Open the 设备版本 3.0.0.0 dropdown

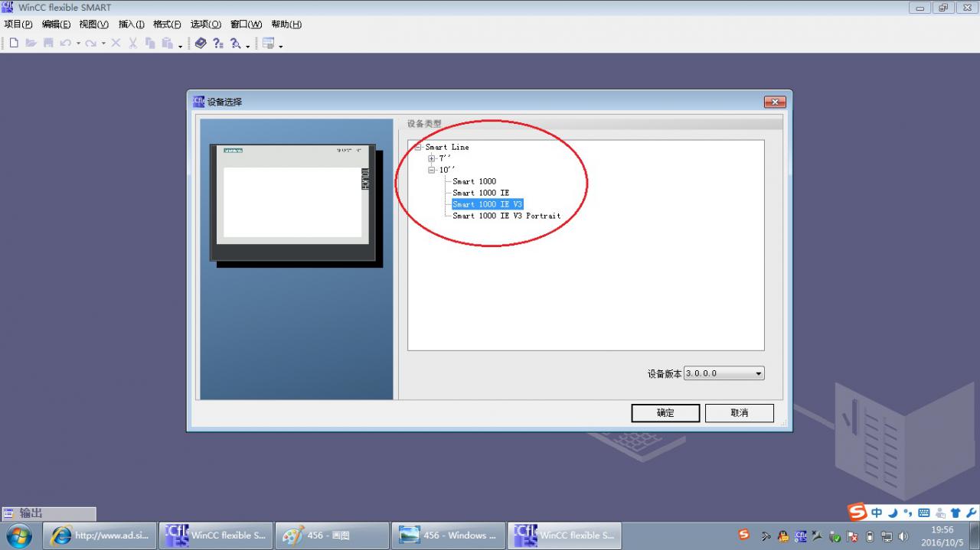(724, 373)
